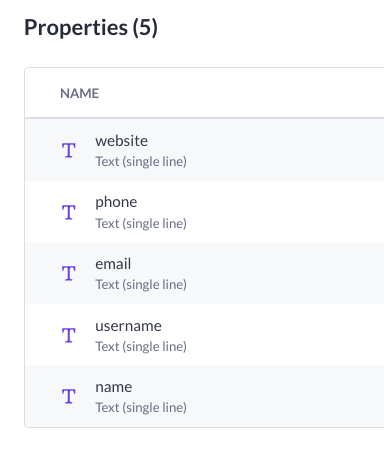Image resolution: width=384 pixels, height=449 pixels.
Task: Open the phone property
Action: (116, 203)
